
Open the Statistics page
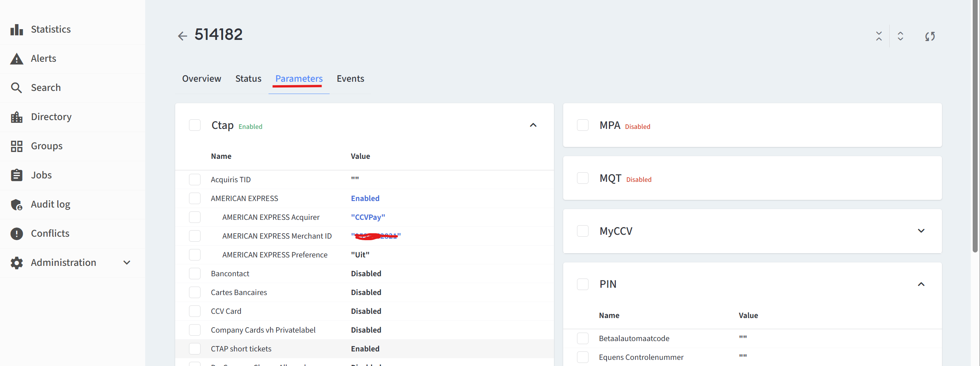(51, 30)
